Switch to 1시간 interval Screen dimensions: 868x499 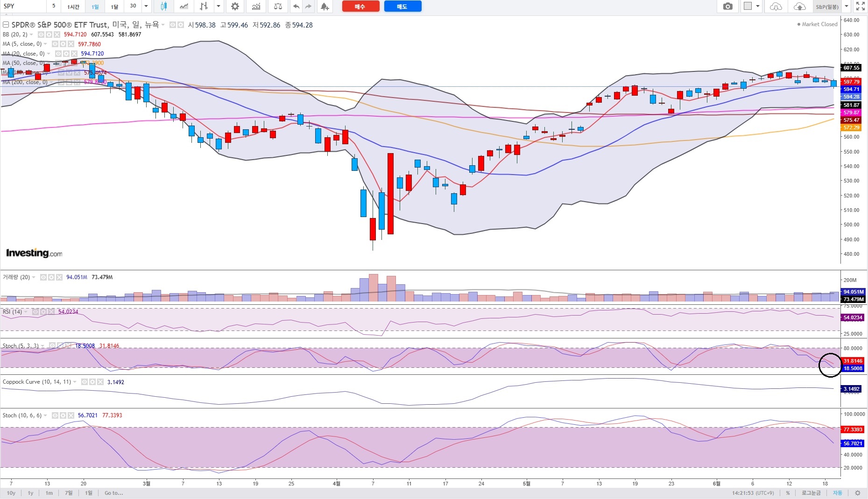[x=73, y=7]
